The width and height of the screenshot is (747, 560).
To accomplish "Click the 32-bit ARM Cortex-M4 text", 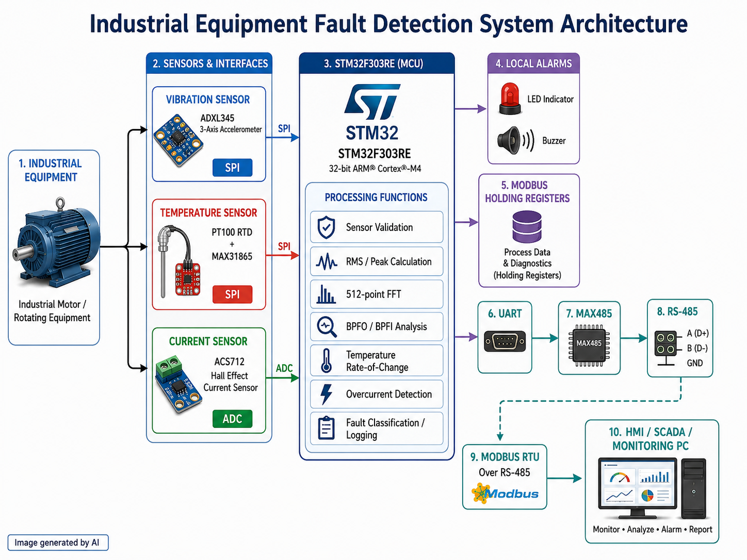I will [x=375, y=169].
